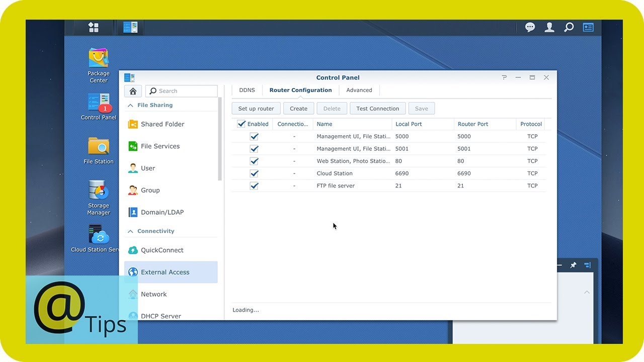The width and height of the screenshot is (644, 362).
Task: Click the User icon in the sidebar
Action: [x=133, y=168]
